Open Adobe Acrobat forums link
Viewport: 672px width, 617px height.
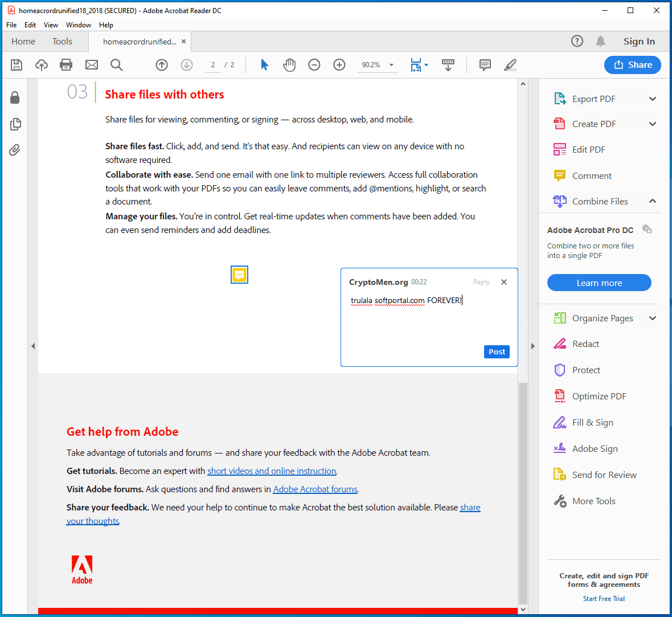tap(315, 489)
